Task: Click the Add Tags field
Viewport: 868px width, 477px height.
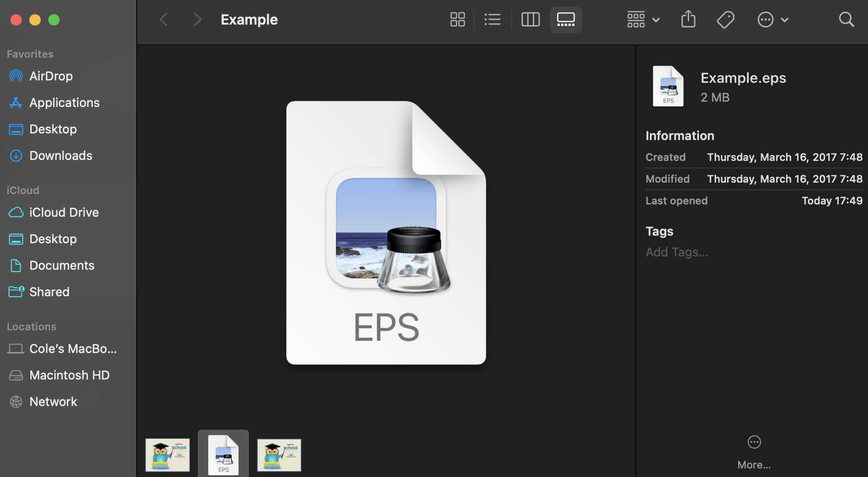Action: click(677, 252)
